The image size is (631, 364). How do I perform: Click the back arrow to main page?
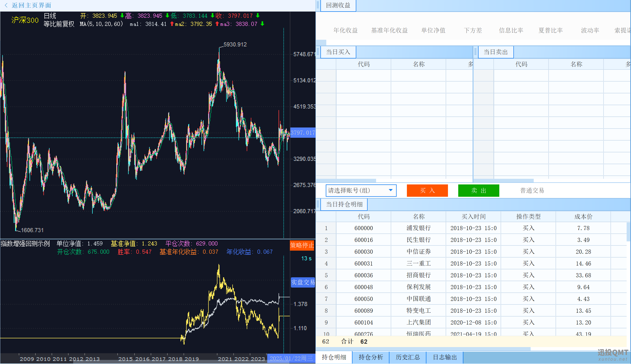click(6, 5)
